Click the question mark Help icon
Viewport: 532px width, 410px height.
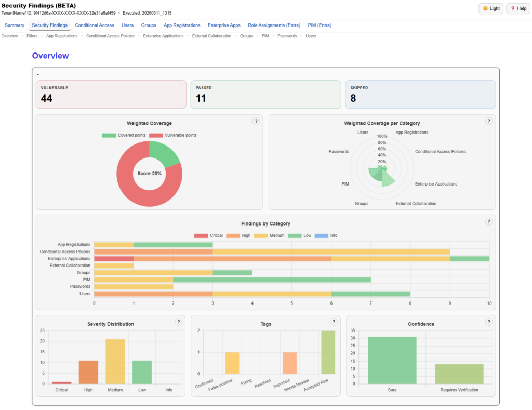[512, 8]
